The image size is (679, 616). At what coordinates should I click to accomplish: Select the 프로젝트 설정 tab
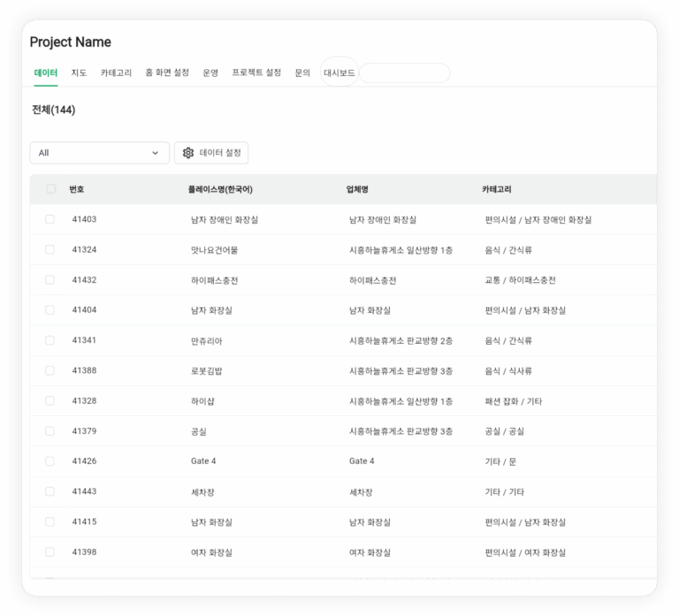[256, 72]
